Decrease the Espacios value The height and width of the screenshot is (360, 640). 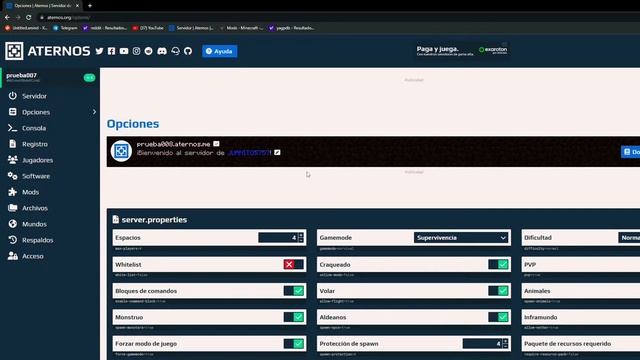point(301,240)
